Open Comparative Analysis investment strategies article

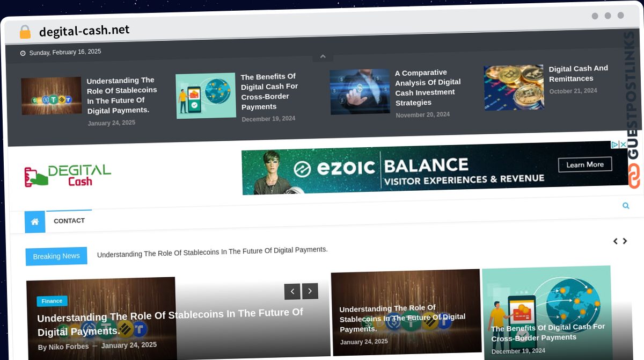point(428,88)
